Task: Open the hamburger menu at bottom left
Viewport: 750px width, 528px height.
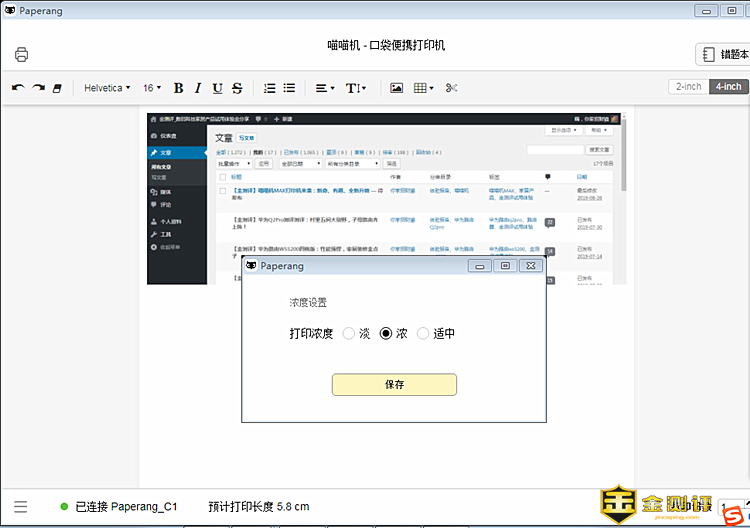Action: (x=21, y=507)
